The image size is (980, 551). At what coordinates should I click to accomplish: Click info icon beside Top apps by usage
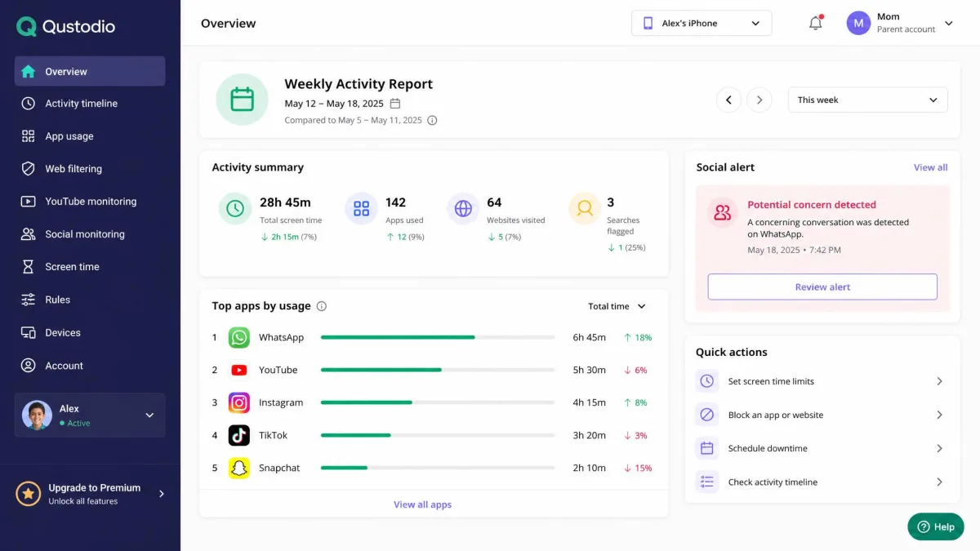pyautogui.click(x=321, y=306)
